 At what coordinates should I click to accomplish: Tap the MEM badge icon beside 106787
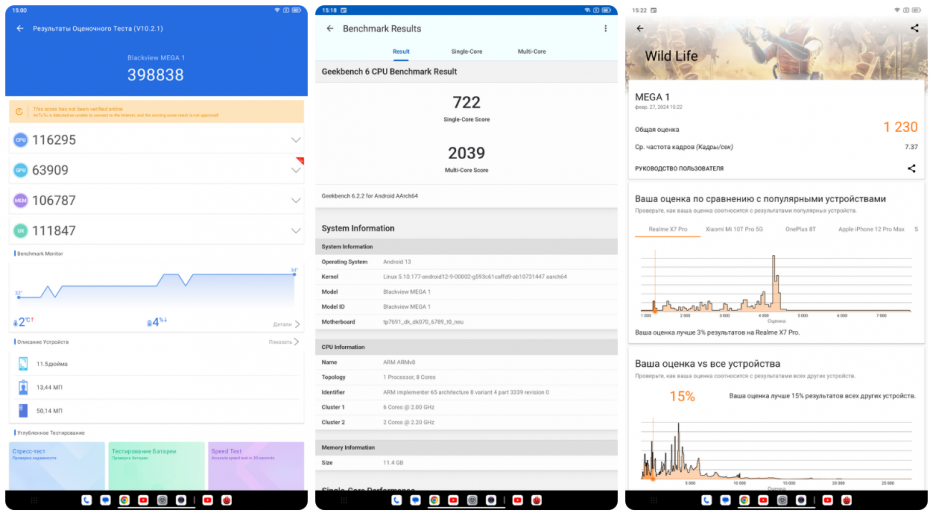point(21,200)
